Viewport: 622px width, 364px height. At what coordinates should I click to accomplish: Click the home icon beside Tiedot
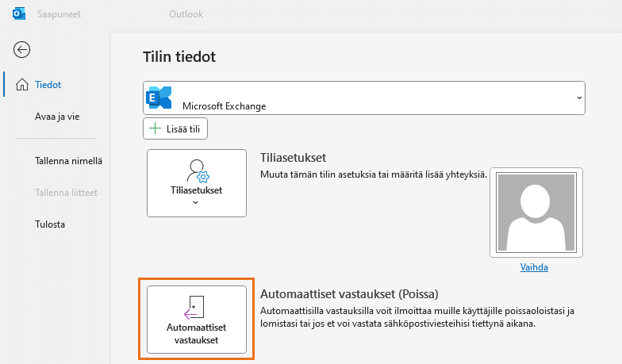(21, 85)
